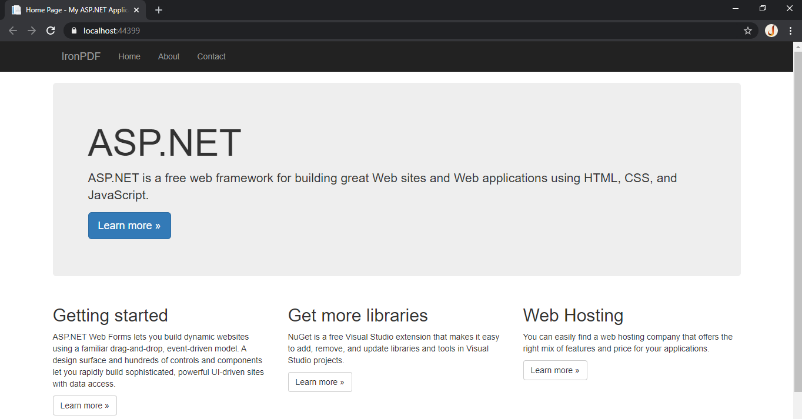This screenshot has height=419, width=802.
Task: Click the Web Hosting heading
Action: pos(573,316)
